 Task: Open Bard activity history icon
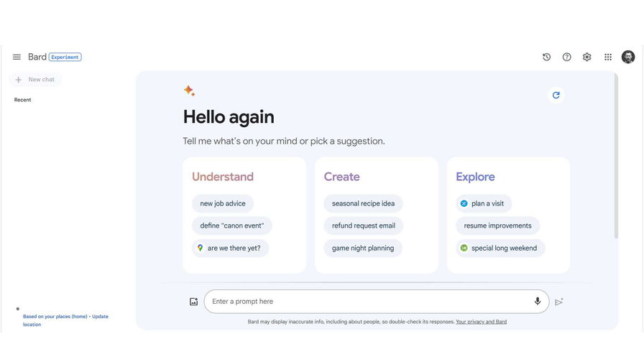click(546, 57)
